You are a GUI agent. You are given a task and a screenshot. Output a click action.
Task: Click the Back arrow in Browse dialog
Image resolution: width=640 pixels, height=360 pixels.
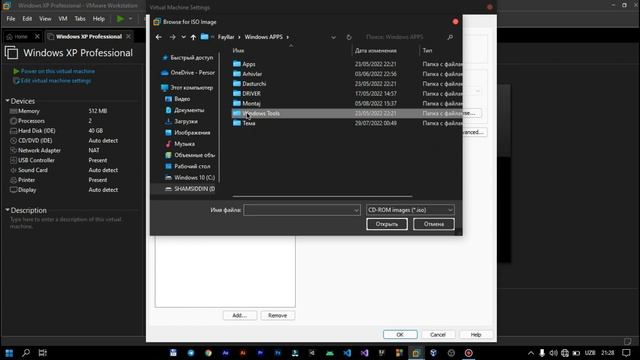[159, 37]
